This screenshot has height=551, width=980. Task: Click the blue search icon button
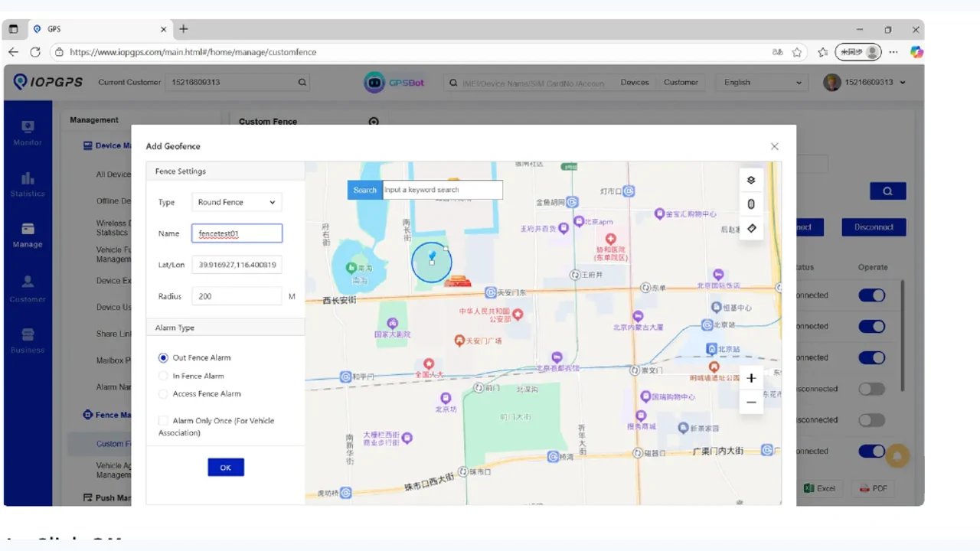point(888,191)
